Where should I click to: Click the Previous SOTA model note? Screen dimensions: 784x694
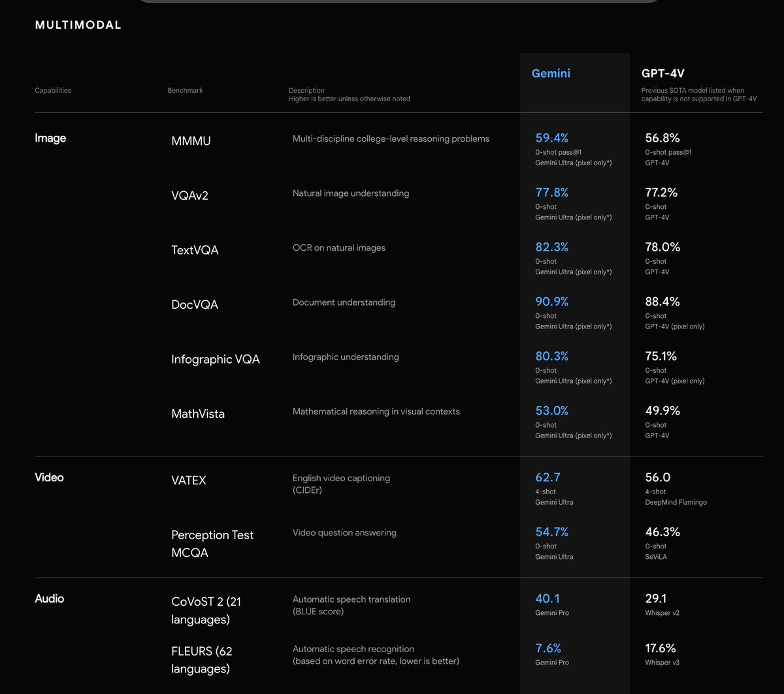pyautogui.click(x=699, y=95)
